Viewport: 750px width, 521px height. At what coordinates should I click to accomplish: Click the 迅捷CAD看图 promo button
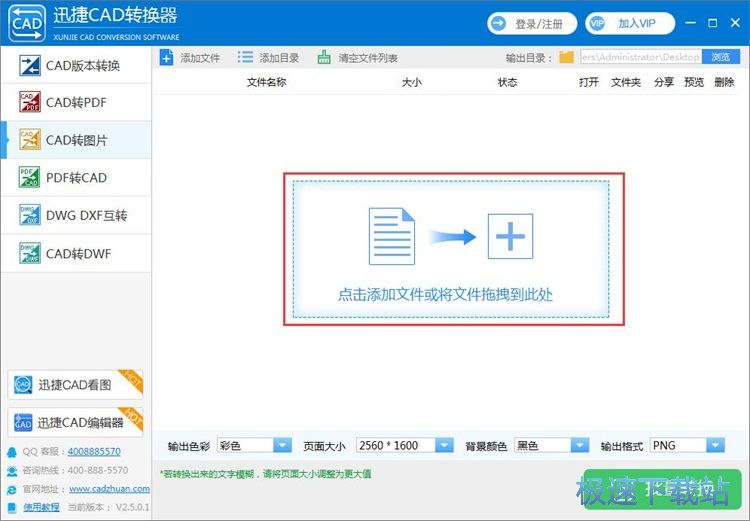(75, 385)
